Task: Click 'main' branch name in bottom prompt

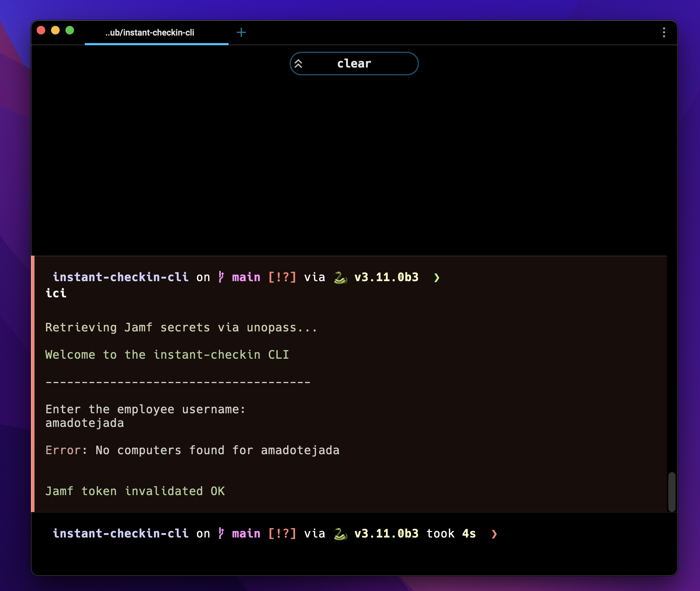Action: [x=246, y=534]
